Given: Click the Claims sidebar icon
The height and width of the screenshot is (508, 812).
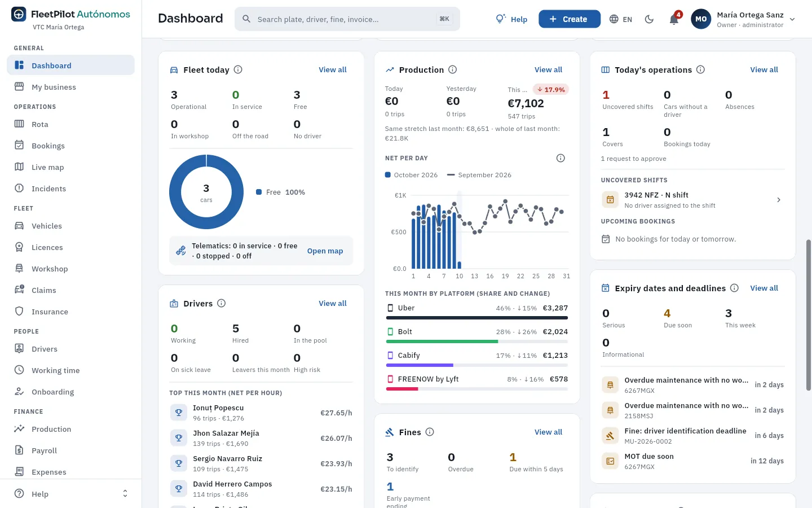Looking at the screenshot, I should 19,290.
